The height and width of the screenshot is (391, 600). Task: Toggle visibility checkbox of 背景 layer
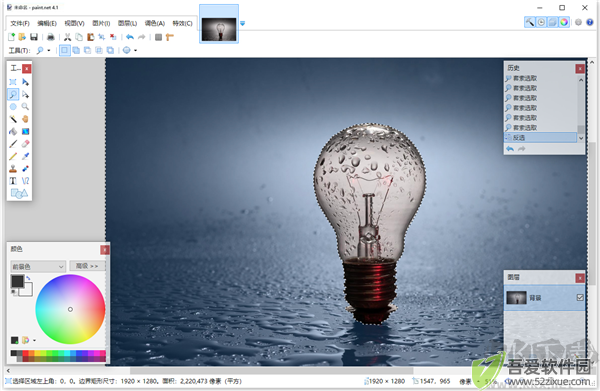tap(580, 297)
